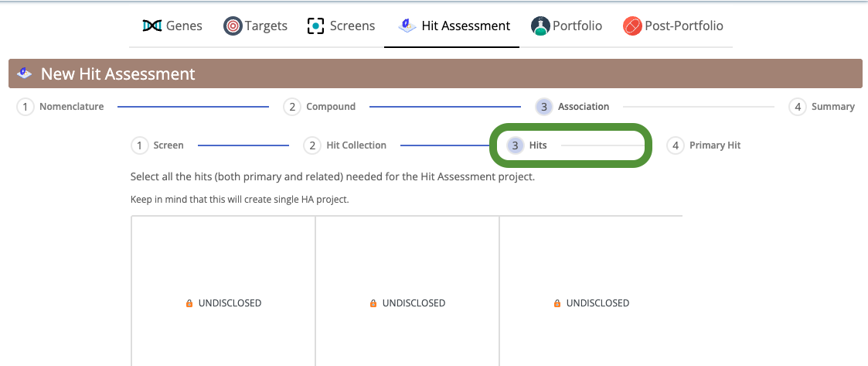Click the Hit Assessment tab icon

click(407, 26)
